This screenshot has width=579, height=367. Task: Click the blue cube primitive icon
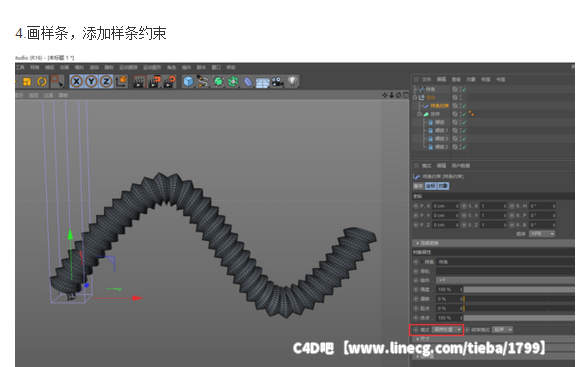pos(188,82)
